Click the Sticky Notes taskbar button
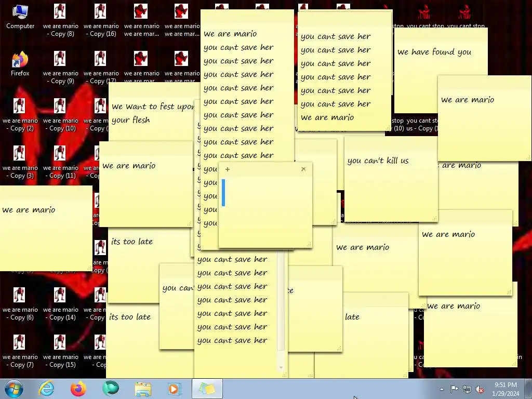 coord(207,389)
